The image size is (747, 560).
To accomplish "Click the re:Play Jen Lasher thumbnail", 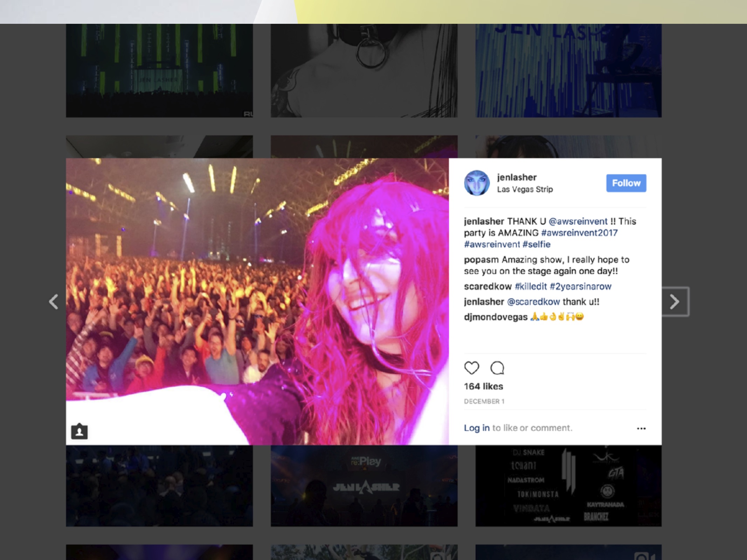I will 364,486.
